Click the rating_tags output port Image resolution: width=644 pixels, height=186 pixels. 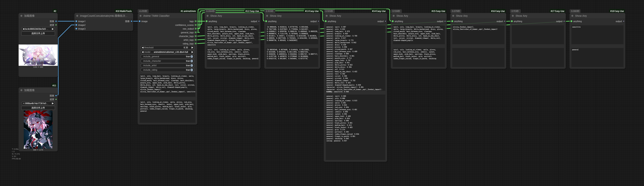click(195, 44)
